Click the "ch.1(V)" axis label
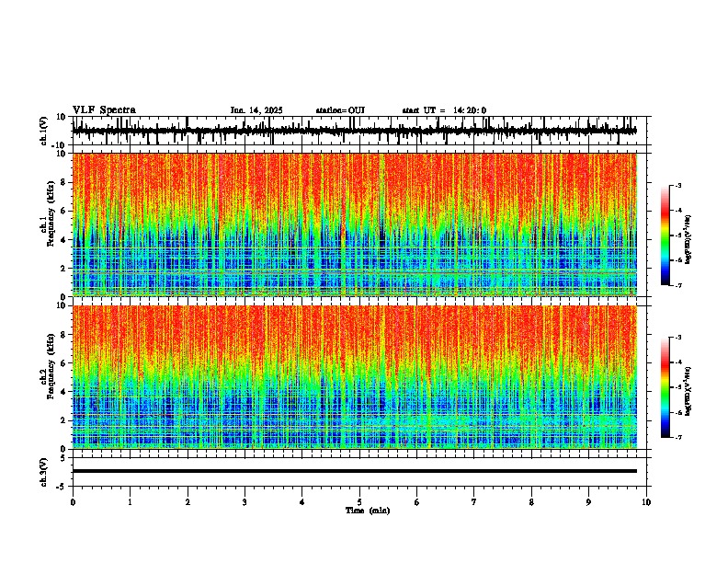 (x=44, y=131)
